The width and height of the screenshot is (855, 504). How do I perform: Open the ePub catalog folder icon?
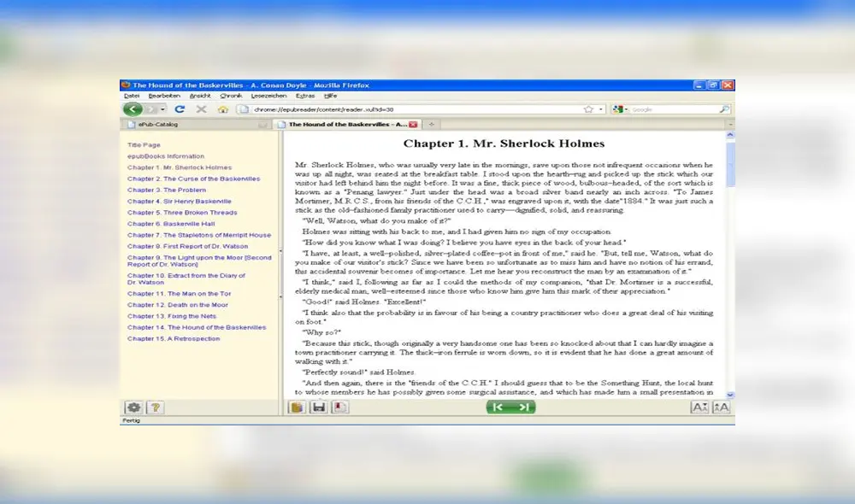pos(297,407)
